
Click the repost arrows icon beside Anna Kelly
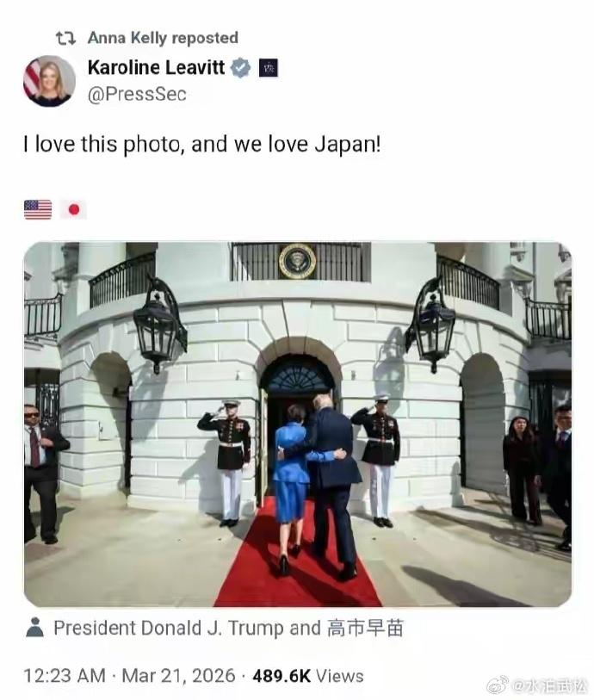point(65,39)
